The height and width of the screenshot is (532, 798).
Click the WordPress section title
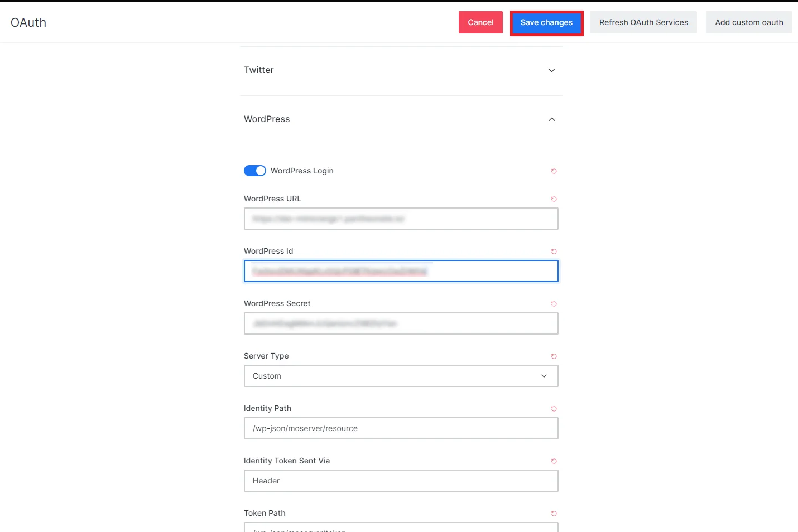coord(267,119)
